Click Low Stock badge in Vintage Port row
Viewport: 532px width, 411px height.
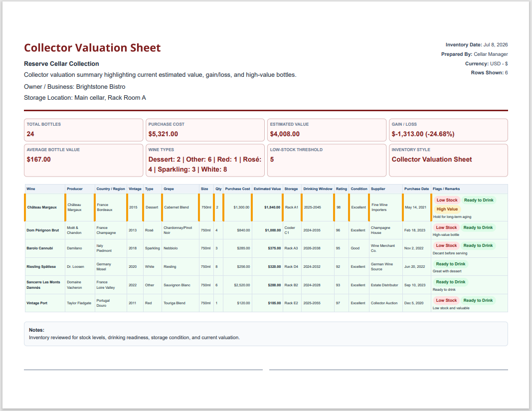446,300
